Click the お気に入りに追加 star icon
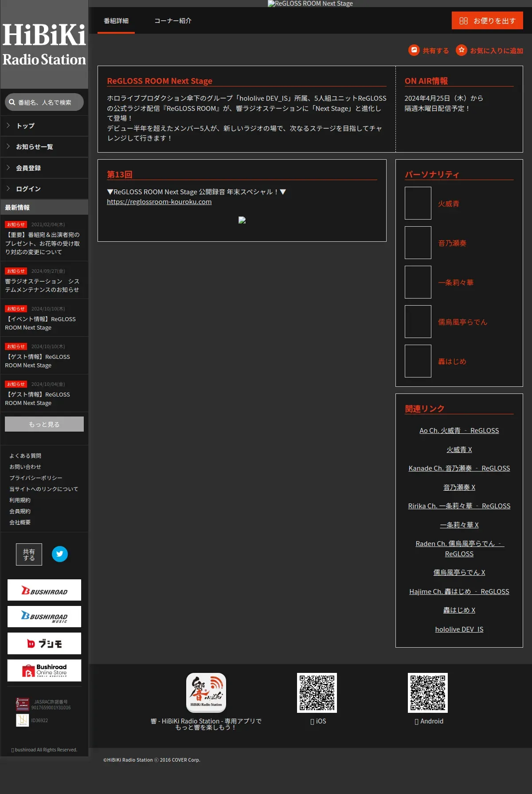Screen dimensions: 532x794 (x=462, y=50)
